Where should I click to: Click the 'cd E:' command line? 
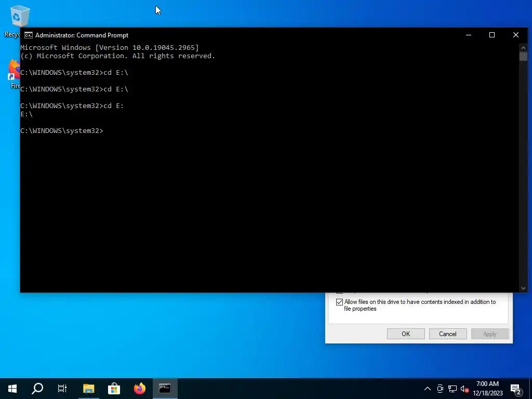pyautogui.click(x=72, y=106)
